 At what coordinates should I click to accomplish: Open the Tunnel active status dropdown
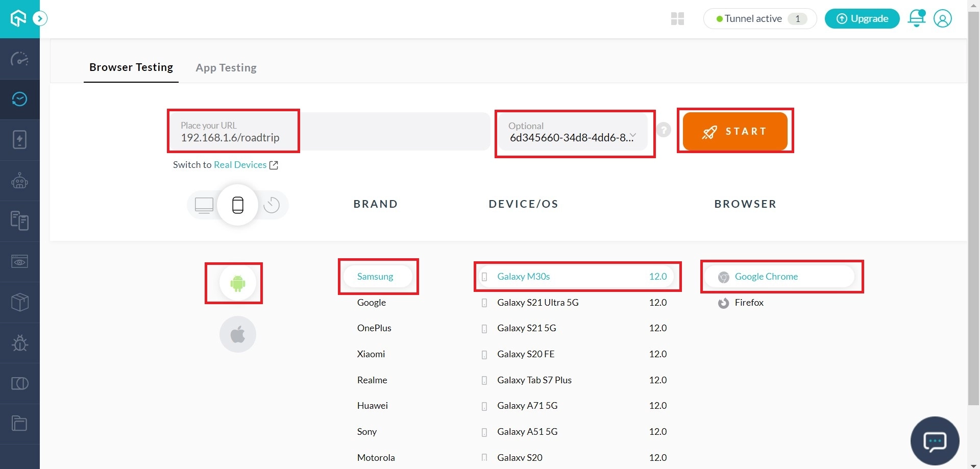[x=759, y=19]
